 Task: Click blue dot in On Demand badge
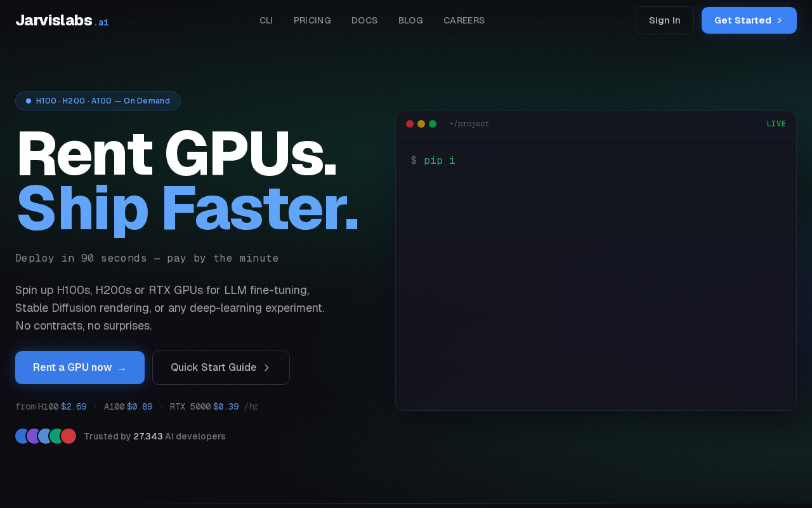[29, 101]
